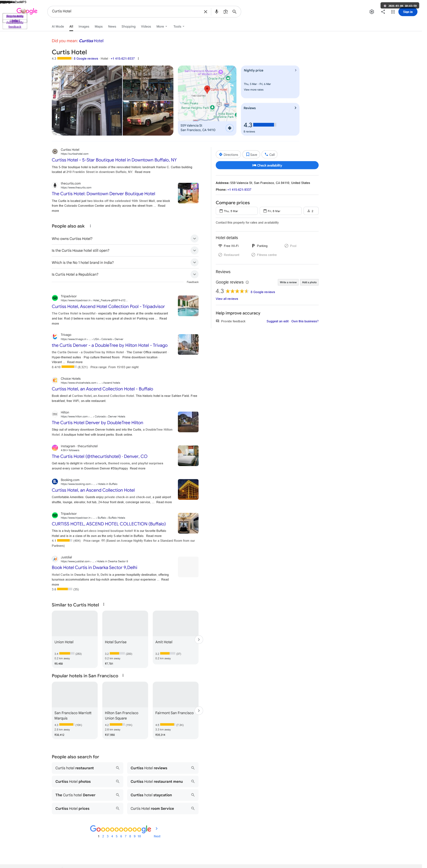The height and width of the screenshot is (868, 427).
Task: Click the Google logo
Action: tap(27, 11)
